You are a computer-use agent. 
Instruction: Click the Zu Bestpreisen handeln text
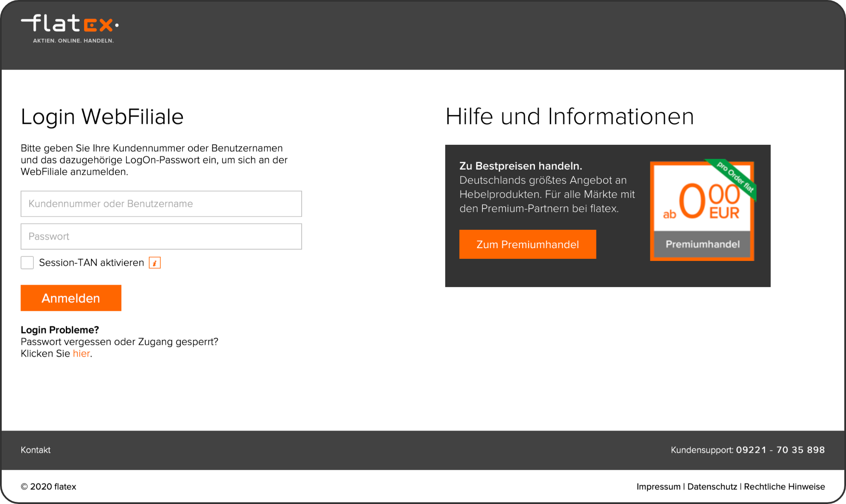pos(521,166)
